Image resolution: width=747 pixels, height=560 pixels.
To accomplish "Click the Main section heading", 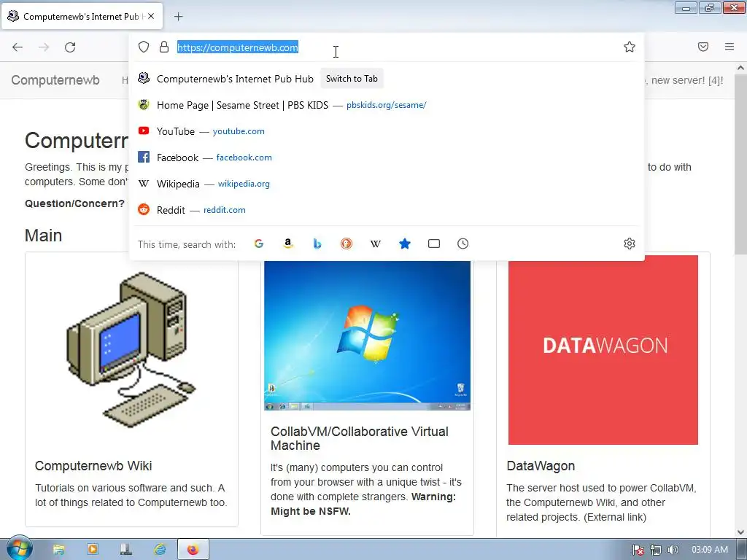I will coord(43,236).
